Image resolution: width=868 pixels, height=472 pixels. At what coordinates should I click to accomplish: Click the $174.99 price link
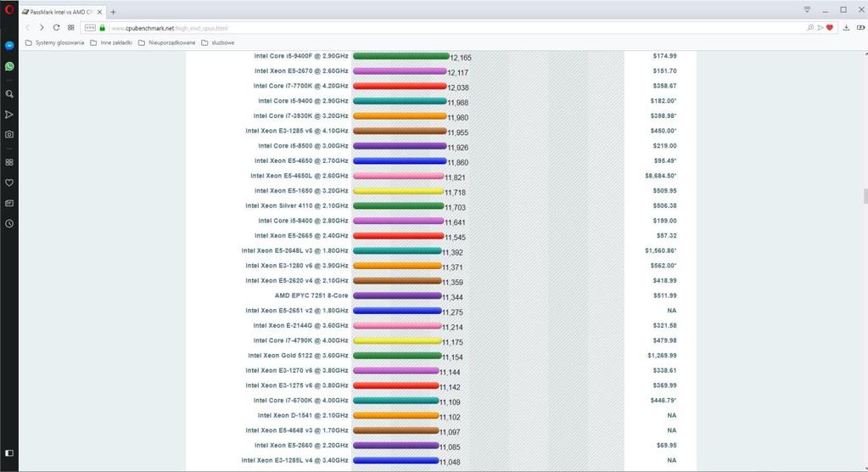(x=664, y=56)
